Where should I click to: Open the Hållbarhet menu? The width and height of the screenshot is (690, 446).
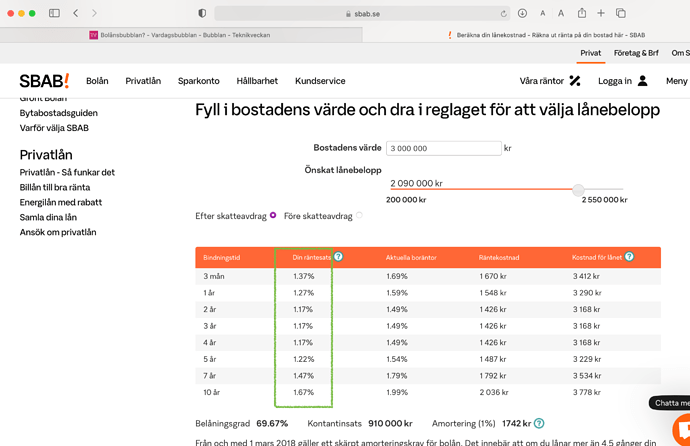pyautogui.click(x=257, y=81)
